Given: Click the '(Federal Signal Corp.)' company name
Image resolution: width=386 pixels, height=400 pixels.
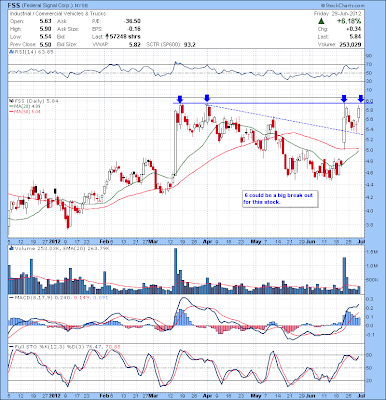Looking at the screenshot, I should (x=47, y=6).
